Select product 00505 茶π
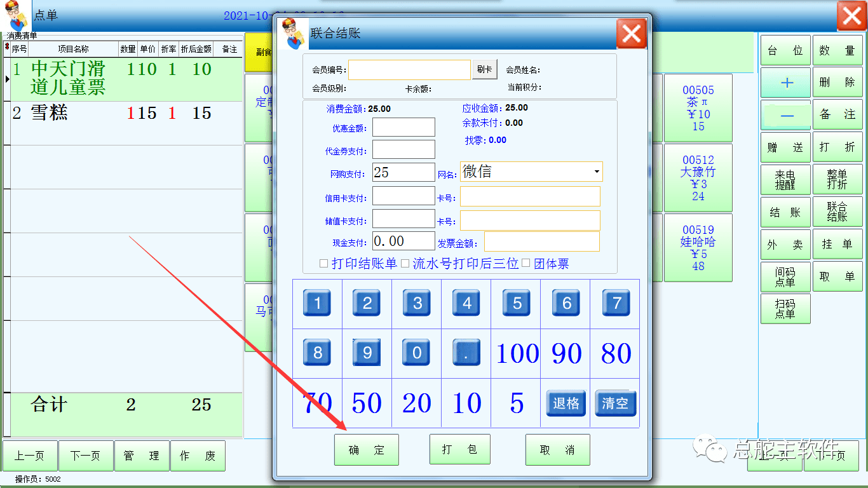Screen dimensions: 868x488 point(698,108)
